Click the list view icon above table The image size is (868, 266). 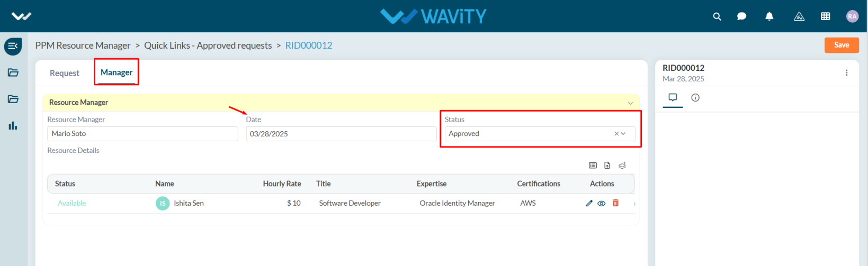coord(593,166)
